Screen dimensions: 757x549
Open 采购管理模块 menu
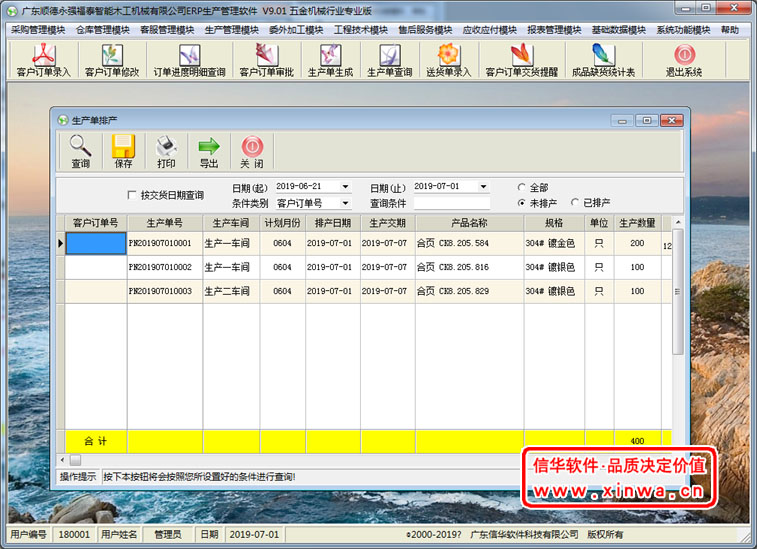[39, 30]
